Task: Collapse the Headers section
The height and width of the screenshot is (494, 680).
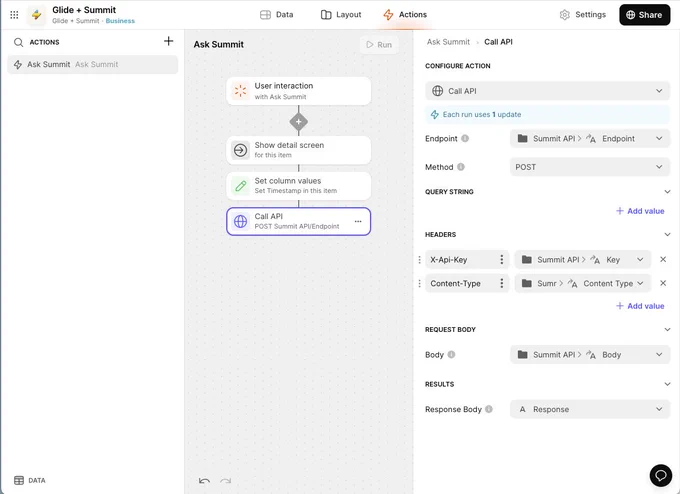Action: [667, 235]
